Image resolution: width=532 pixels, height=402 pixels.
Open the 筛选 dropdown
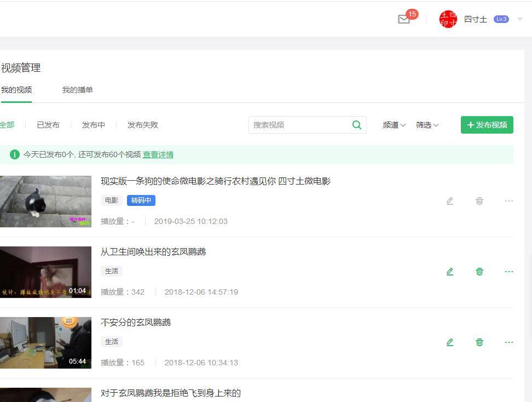[x=427, y=125]
